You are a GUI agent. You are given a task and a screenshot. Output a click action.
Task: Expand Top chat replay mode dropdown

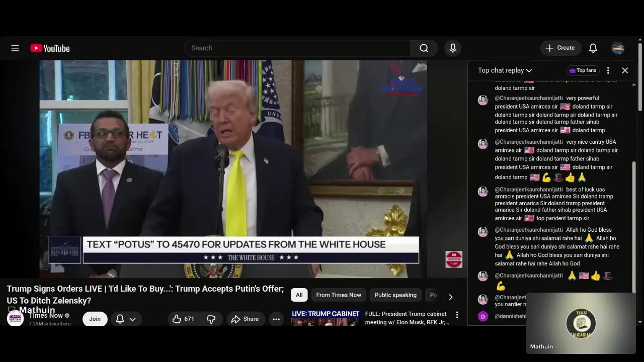tap(505, 70)
